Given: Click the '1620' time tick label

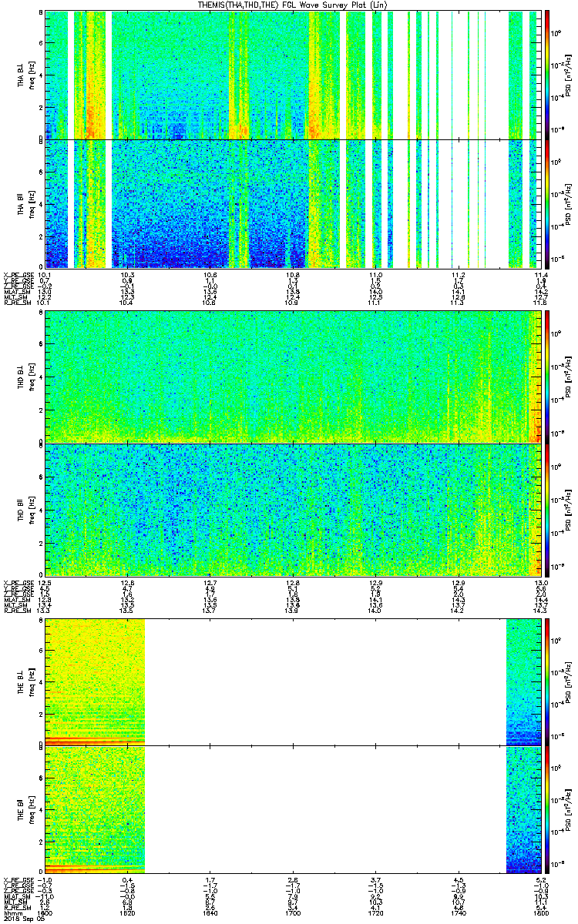Looking at the screenshot, I should pos(128,913).
